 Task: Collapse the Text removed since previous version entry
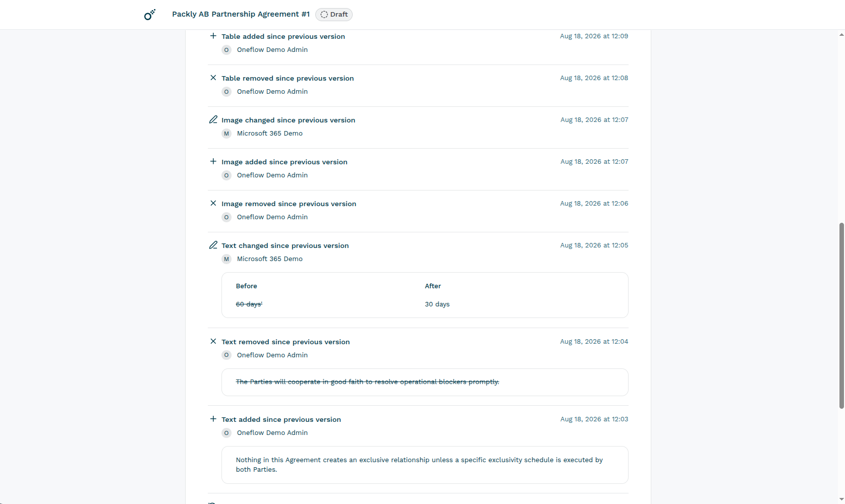(286, 342)
